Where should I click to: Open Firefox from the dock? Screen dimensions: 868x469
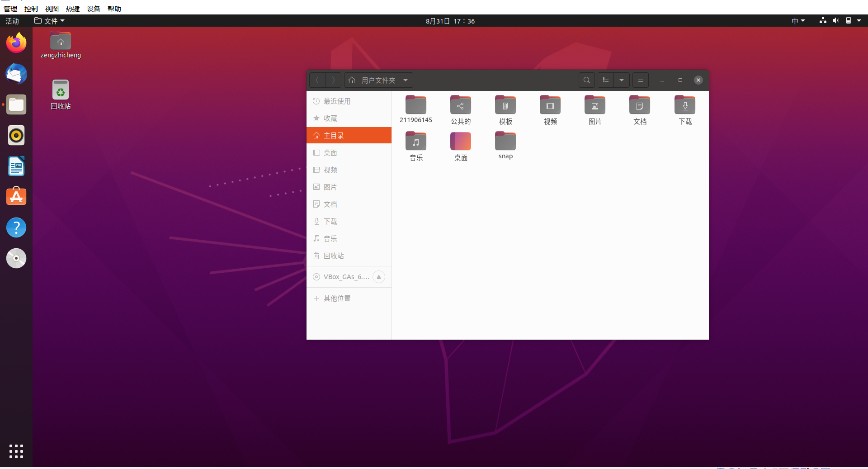pyautogui.click(x=16, y=43)
